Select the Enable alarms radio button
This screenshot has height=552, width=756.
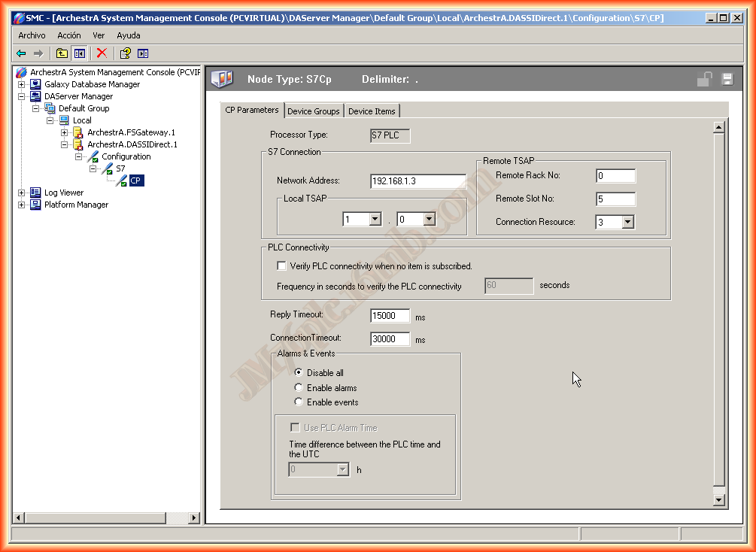click(299, 388)
